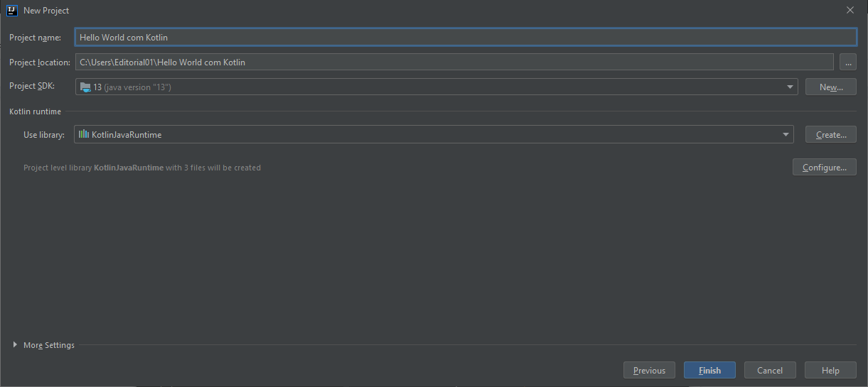Viewport: 868px width, 387px height.
Task: Open the Configure... library settings
Action: click(x=824, y=168)
